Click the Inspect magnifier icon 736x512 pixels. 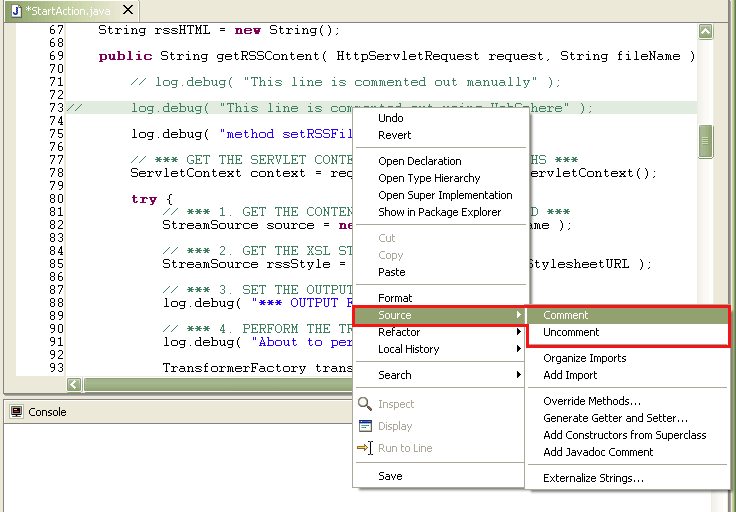point(365,404)
